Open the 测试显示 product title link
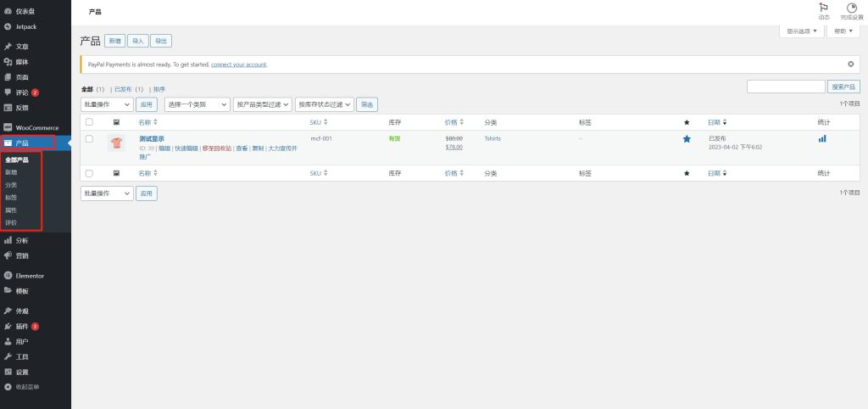The width and height of the screenshot is (868, 409). coord(152,138)
